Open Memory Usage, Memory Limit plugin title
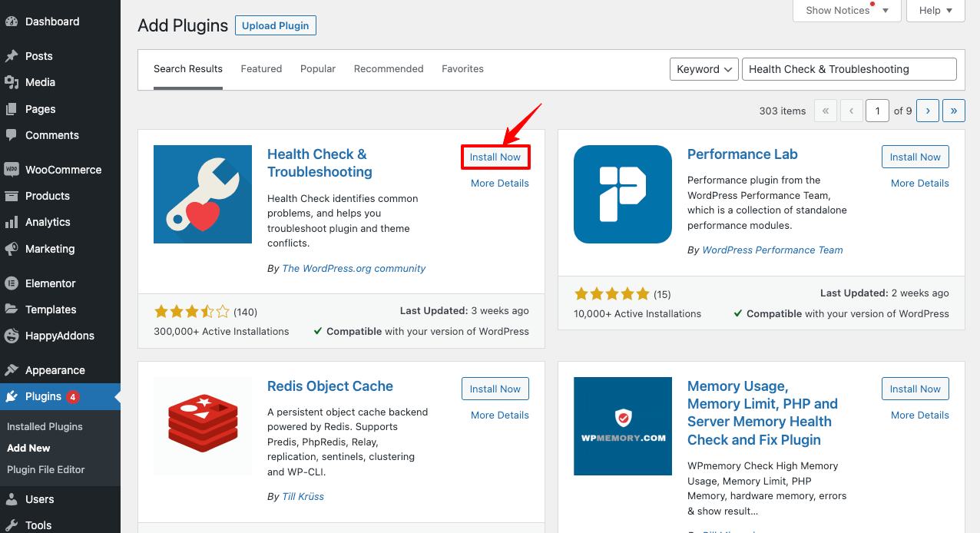This screenshot has height=533, width=980. tap(763, 412)
